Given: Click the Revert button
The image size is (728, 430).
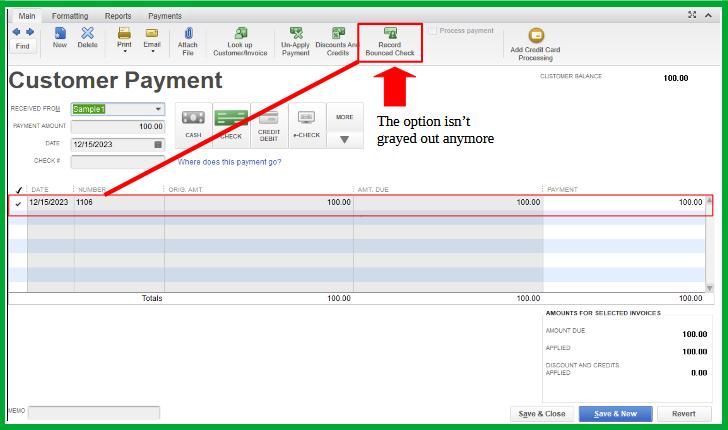Looking at the screenshot, I should 684,414.
